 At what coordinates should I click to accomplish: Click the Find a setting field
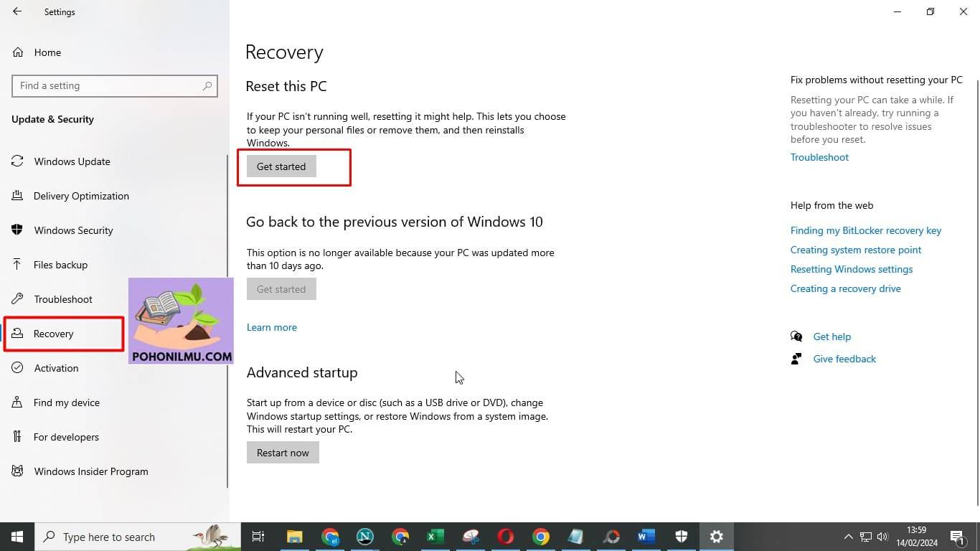click(114, 85)
